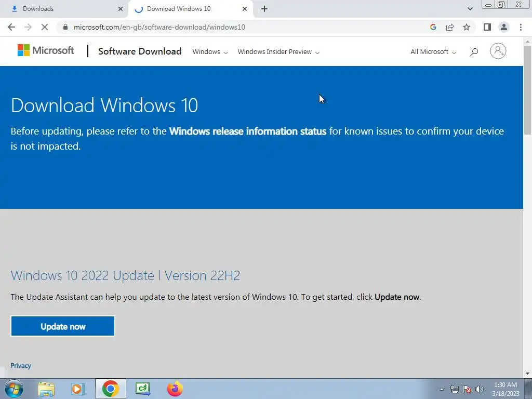Click the forward navigation arrow
Viewport: 532px width, 399px height.
[28, 27]
